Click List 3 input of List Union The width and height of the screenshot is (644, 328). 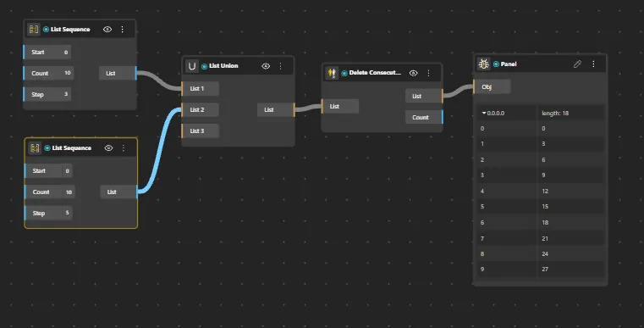(200, 131)
